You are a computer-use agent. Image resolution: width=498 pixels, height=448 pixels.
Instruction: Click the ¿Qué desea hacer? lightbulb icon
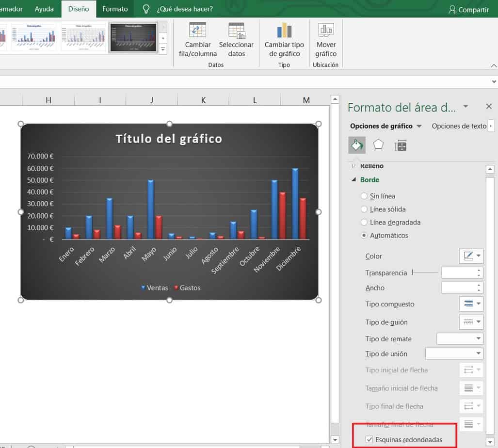pos(146,9)
